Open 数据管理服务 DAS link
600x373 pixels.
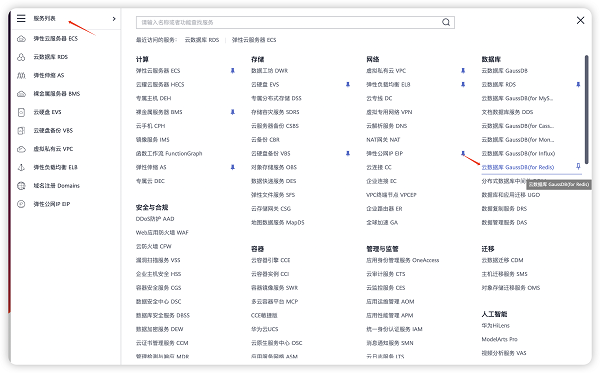(x=504, y=222)
